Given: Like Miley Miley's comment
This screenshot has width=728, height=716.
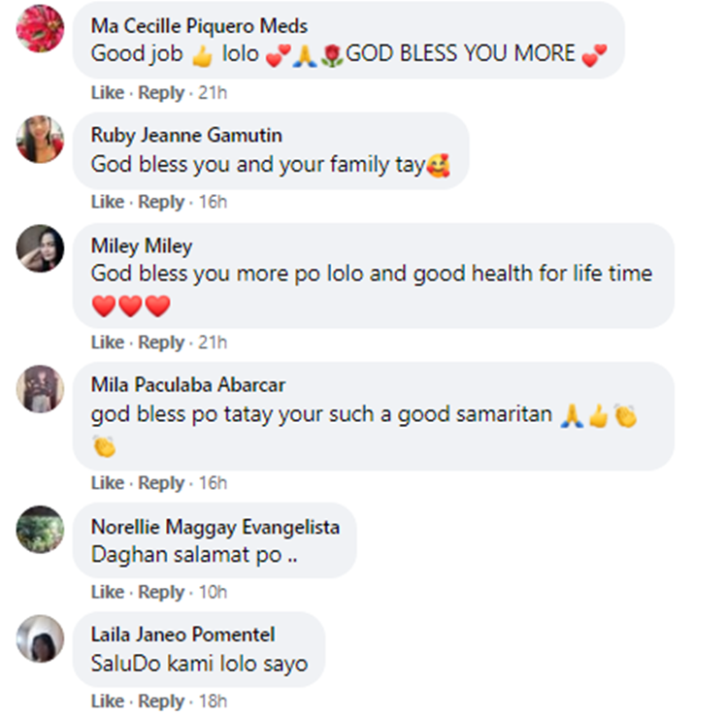Looking at the screenshot, I should [107, 342].
